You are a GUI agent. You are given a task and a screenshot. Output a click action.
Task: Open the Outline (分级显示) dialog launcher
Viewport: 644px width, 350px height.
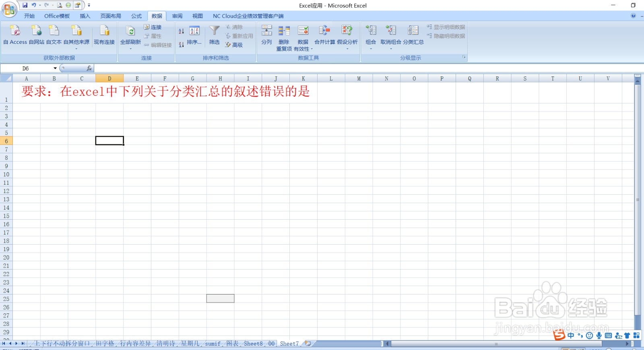[464, 57]
